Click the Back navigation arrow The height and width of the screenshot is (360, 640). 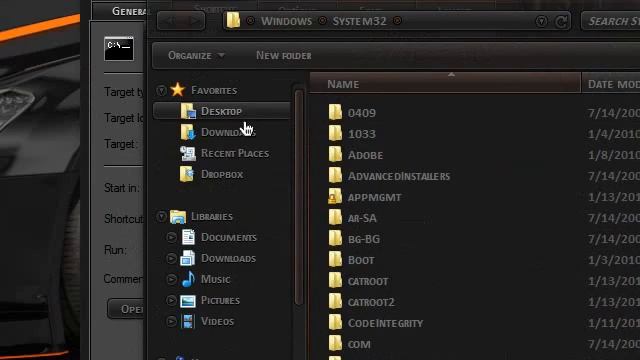click(170, 21)
